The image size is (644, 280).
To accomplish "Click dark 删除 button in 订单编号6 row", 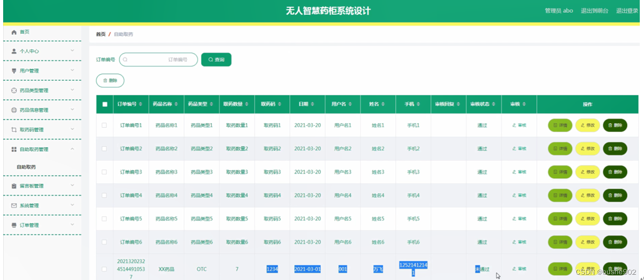I will coord(615,242).
